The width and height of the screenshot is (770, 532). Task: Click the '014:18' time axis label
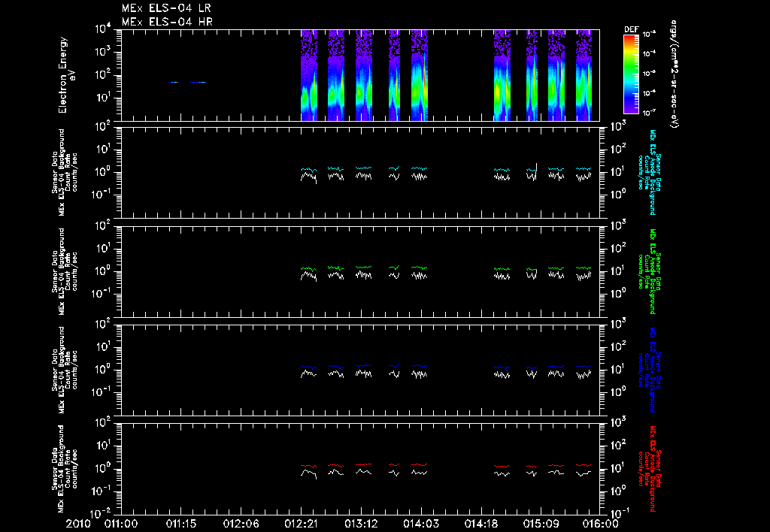pos(481,524)
